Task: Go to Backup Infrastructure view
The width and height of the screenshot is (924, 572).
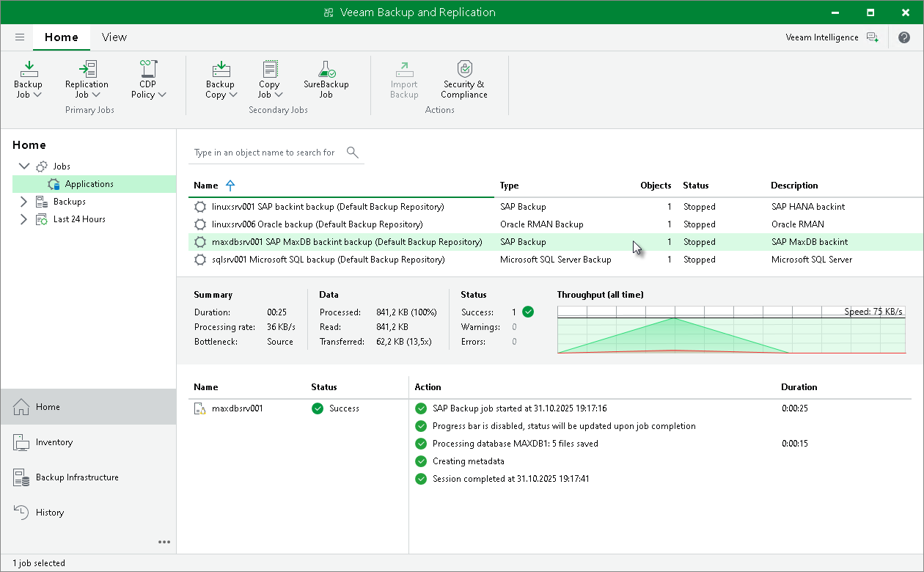Action: click(x=77, y=477)
